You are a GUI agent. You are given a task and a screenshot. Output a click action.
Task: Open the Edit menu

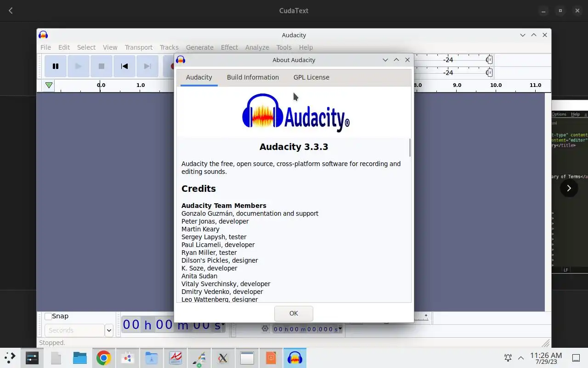(x=64, y=47)
